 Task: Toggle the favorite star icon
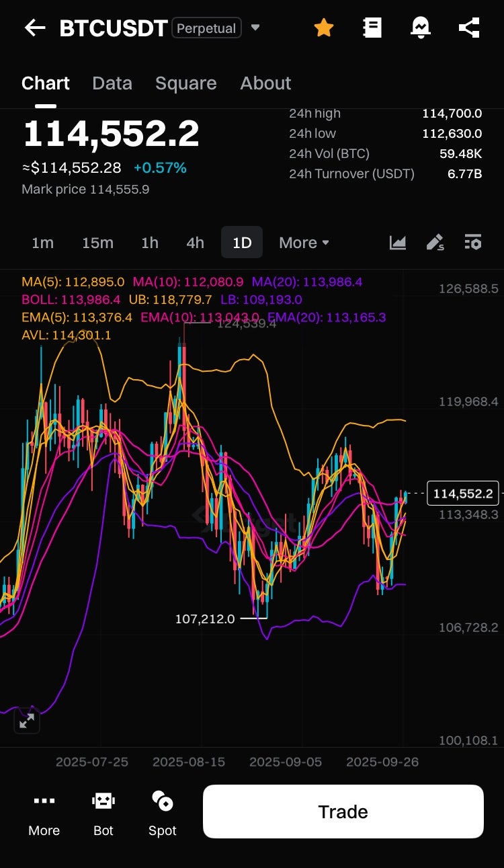coord(324,28)
